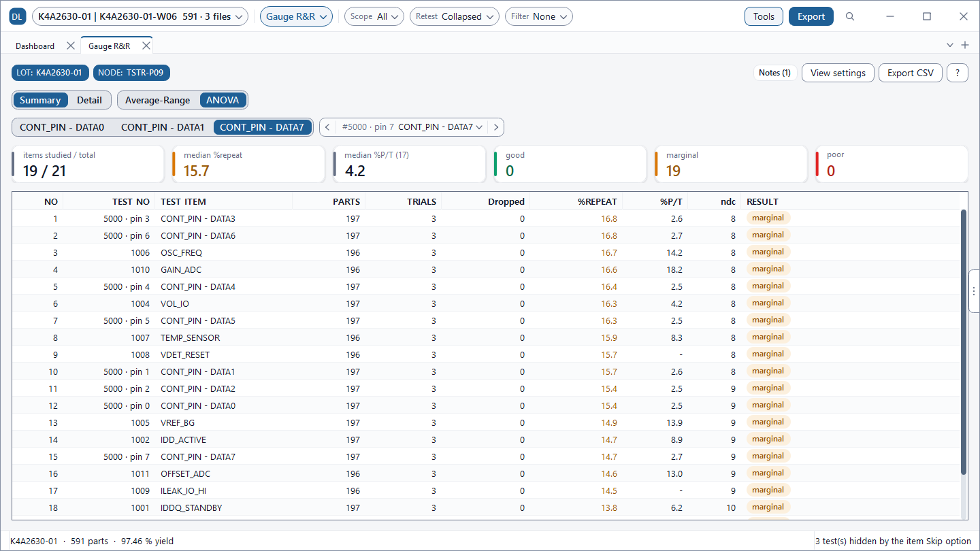980x551 pixels.
Task: Open the Filter None dropdown
Action: [x=539, y=16]
